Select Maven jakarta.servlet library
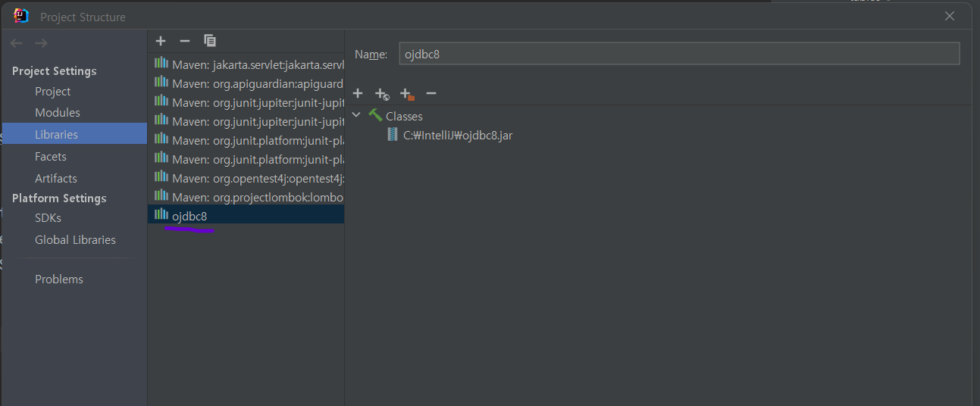The image size is (980, 406). (x=246, y=64)
